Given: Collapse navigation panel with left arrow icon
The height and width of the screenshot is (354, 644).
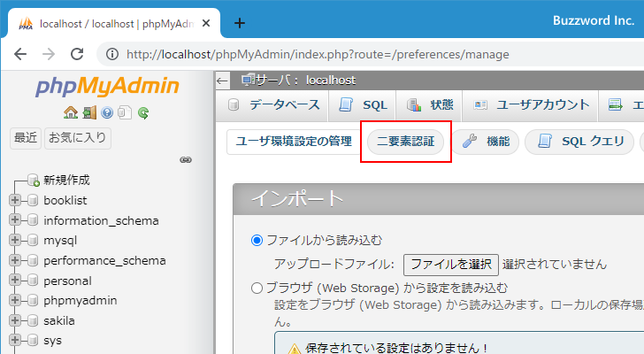Looking at the screenshot, I should pyautogui.click(x=222, y=81).
